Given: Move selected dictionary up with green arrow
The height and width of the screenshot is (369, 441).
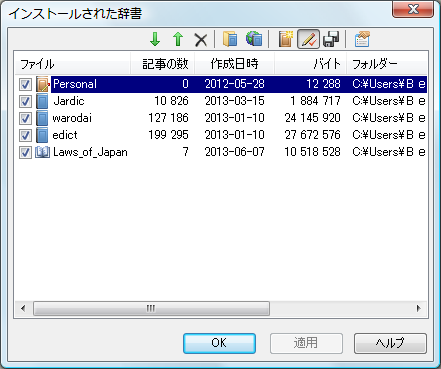Looking at the screenshot, I should tap(178, 39).
